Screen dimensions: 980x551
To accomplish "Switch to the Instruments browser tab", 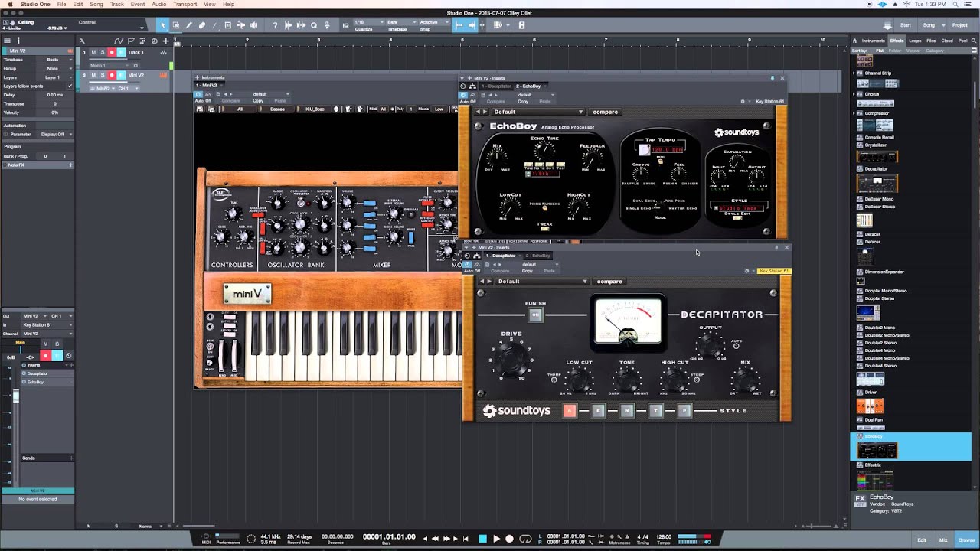I will 874,41.
